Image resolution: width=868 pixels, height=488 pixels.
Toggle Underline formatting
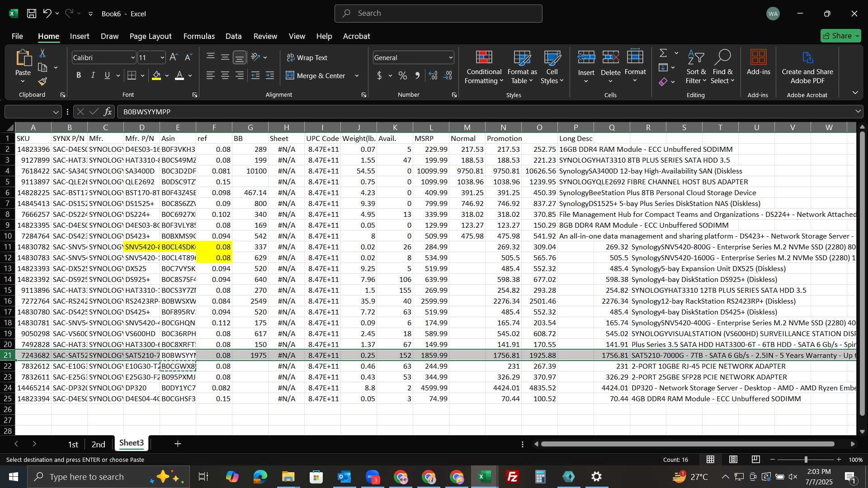107,75
